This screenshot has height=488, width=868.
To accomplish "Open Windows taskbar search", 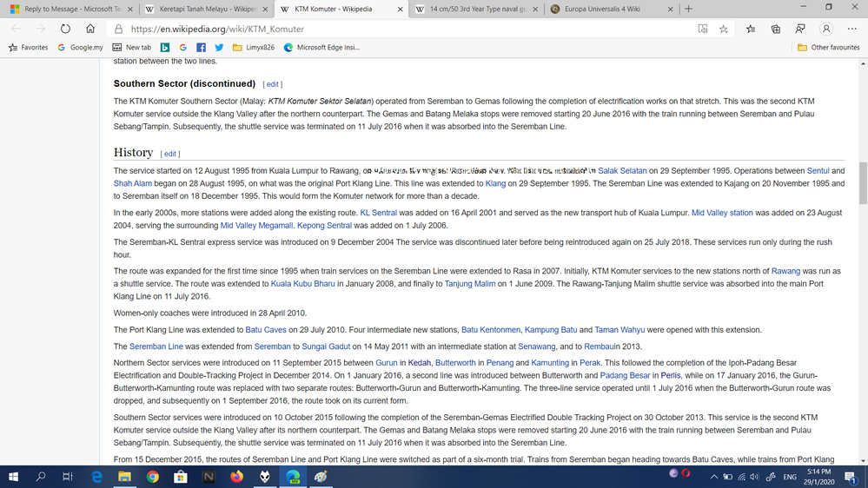I will (41, 477).
